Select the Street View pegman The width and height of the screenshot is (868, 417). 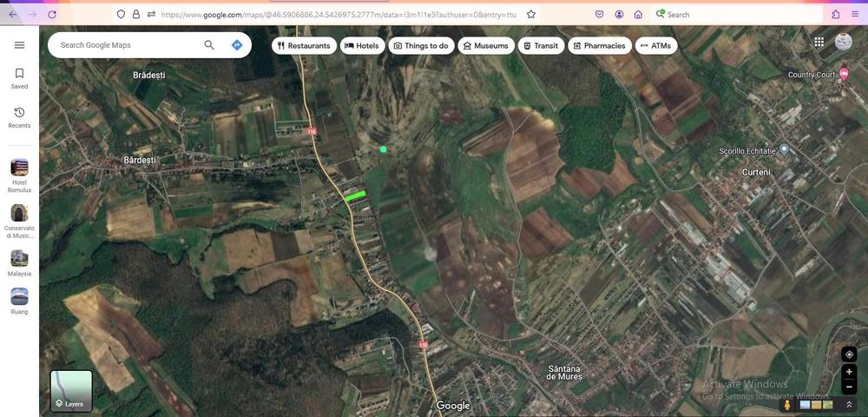(x=787, y=405)
